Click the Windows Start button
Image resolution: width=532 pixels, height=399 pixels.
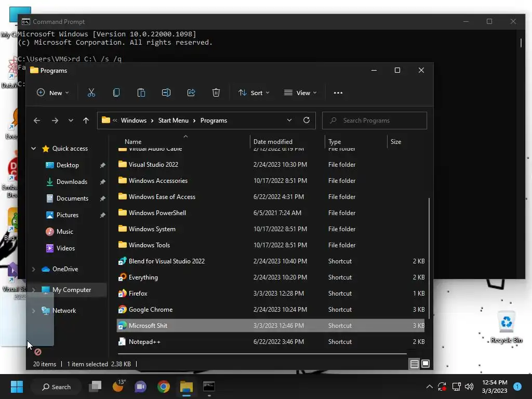point(17,387)
